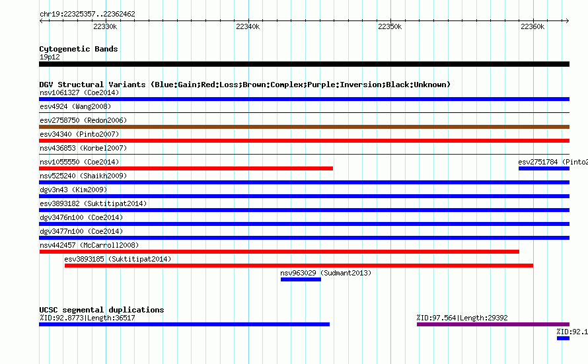Screen dimensions: 588x364
Task: Select the small blue bar under %ID:92.1
Action: pos(564,338)
